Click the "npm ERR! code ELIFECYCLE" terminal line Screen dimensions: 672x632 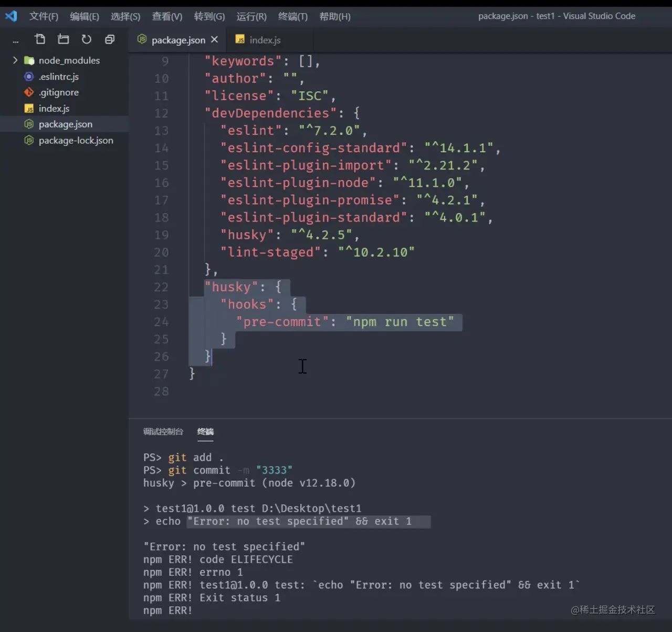(x=218, y=560)
